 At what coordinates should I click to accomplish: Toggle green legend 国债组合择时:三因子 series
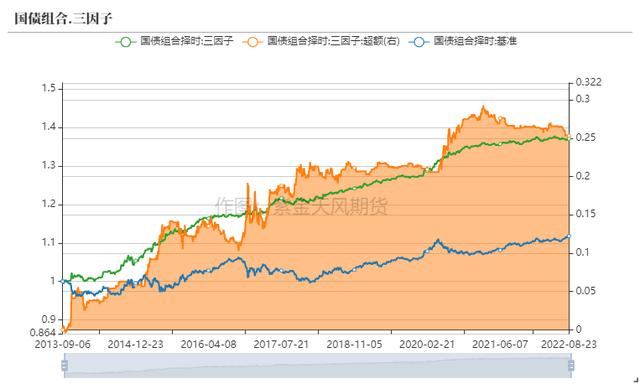pos(174,41)
